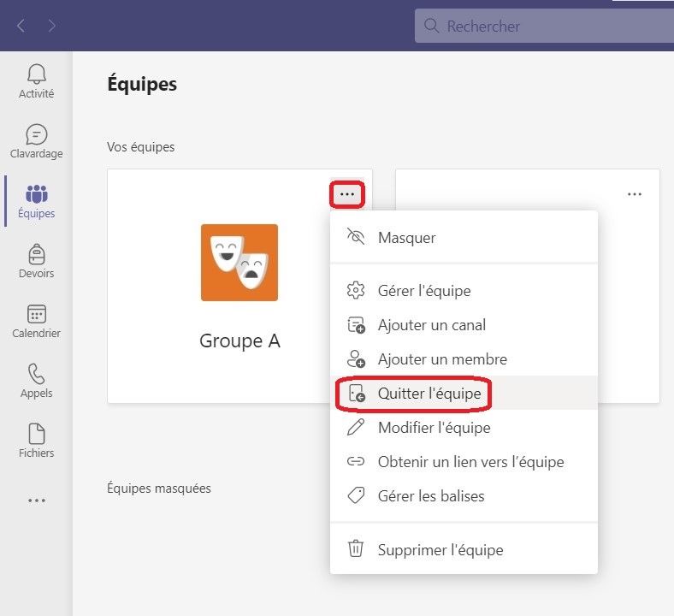Open the Activité notifications bell
674x616 pixels.
coord(36,81)
